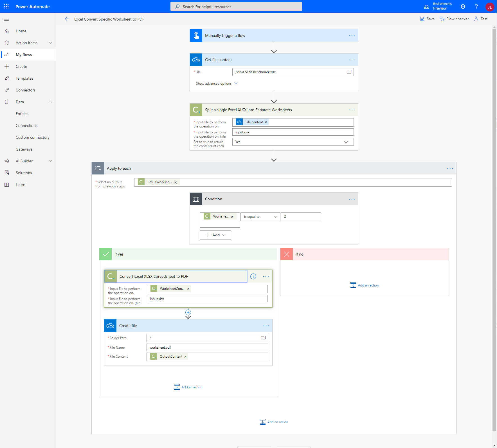Click the Flow checker icon
Viewport: 497px width, 448px height.
(x=442, y=19)
